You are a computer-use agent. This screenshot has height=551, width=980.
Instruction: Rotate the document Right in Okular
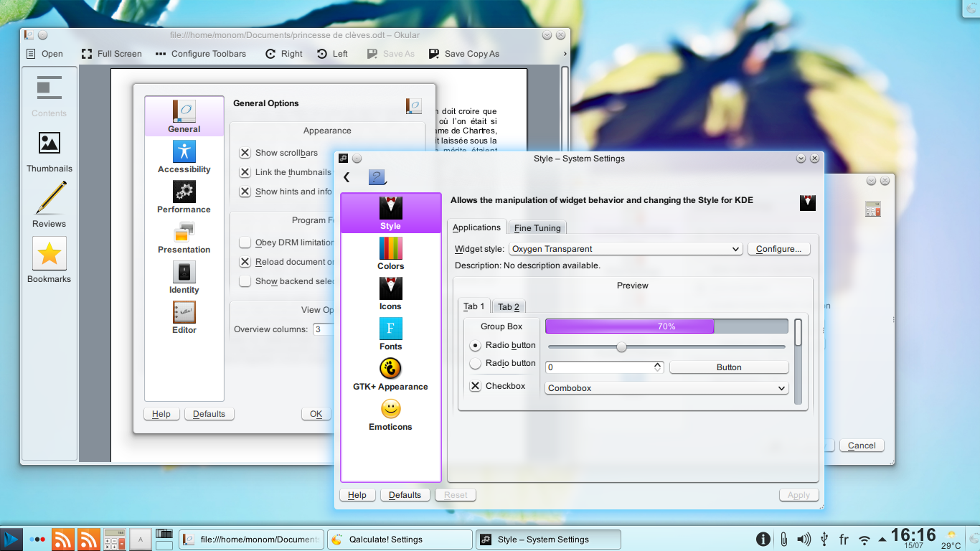pos(283,54)
